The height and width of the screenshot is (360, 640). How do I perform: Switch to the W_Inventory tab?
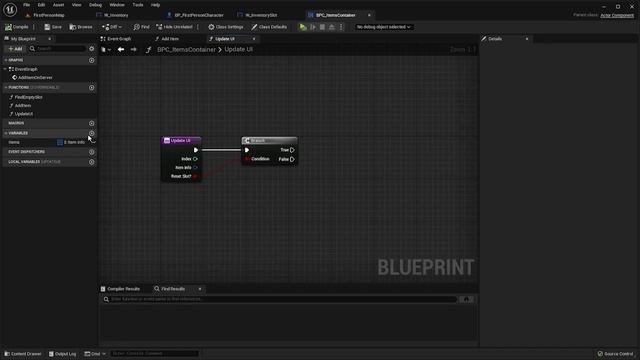point(116,15)
